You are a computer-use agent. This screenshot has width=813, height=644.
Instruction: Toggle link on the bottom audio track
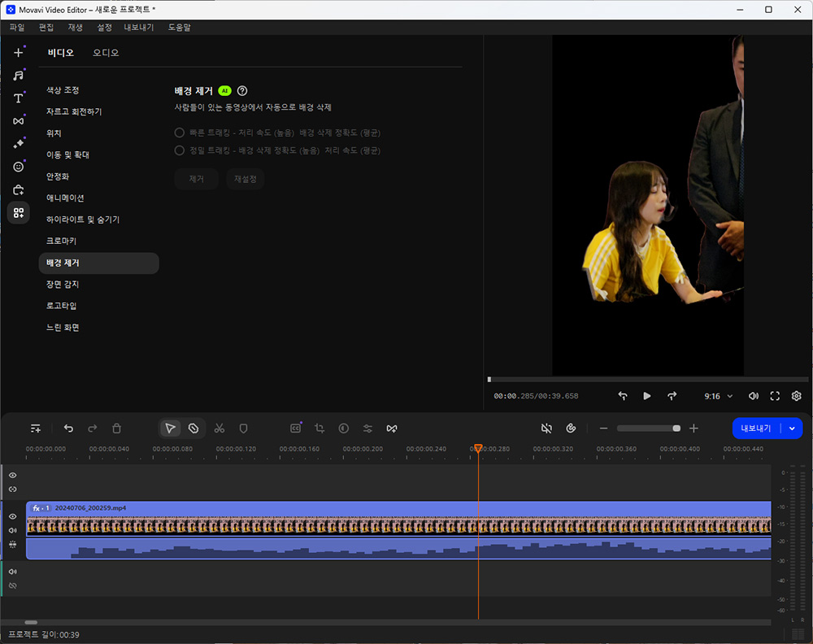click(x=13, y=585)
